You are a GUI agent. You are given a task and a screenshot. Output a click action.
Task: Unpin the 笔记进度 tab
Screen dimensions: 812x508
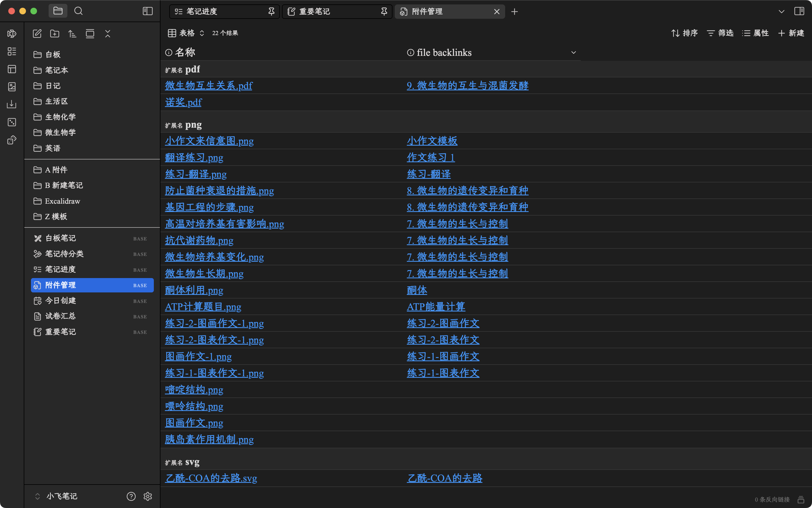tap(271, 12)
